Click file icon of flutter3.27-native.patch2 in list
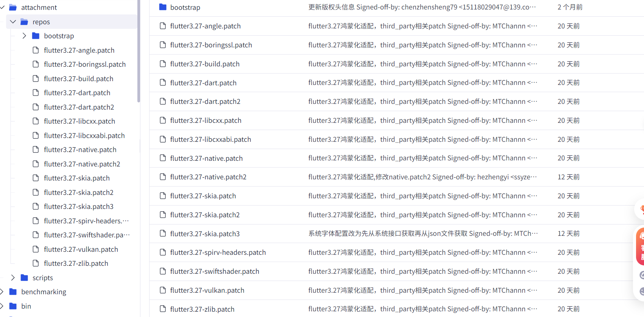The image size is (644, 317). (163, 177)
